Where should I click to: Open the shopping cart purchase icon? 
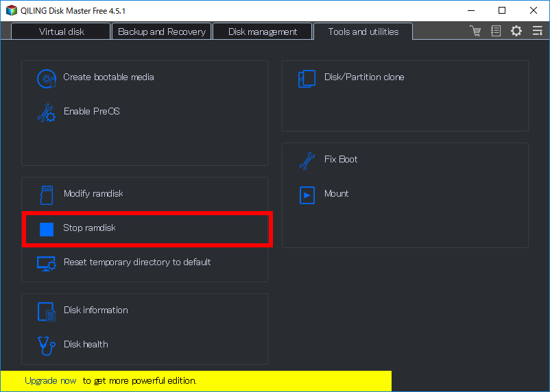pos(475,31)
